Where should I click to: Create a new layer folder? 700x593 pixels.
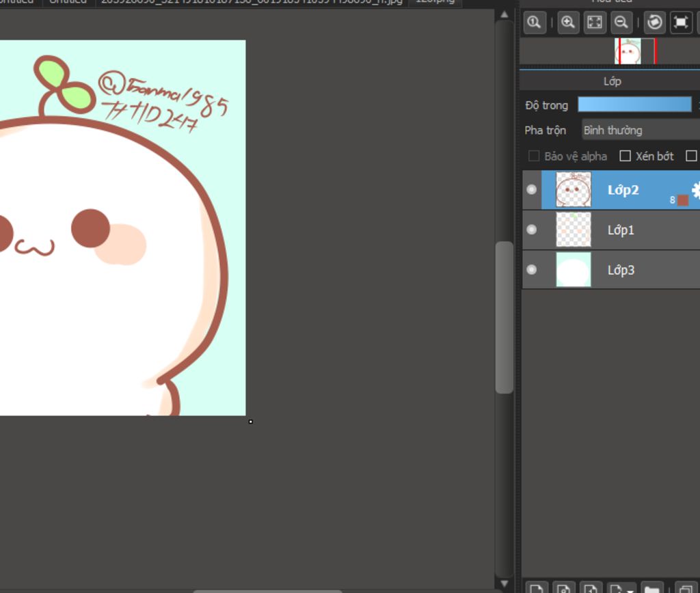click(x=652, y=588)
